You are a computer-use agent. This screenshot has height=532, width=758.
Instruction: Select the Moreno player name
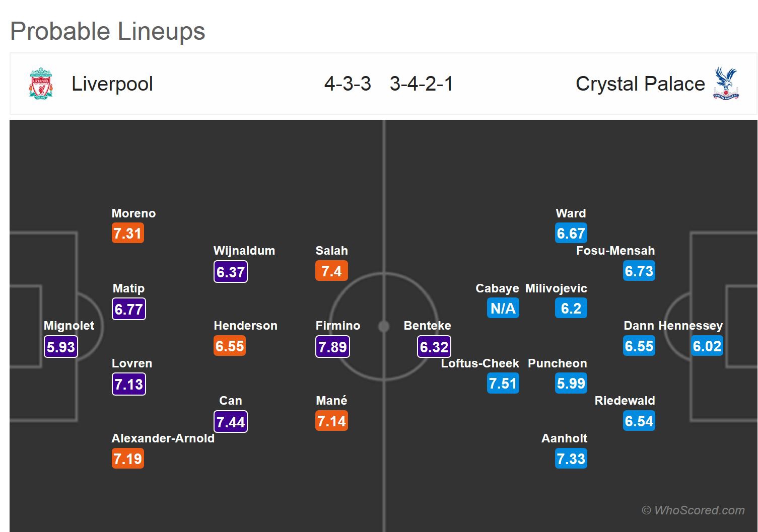point(133,213)
